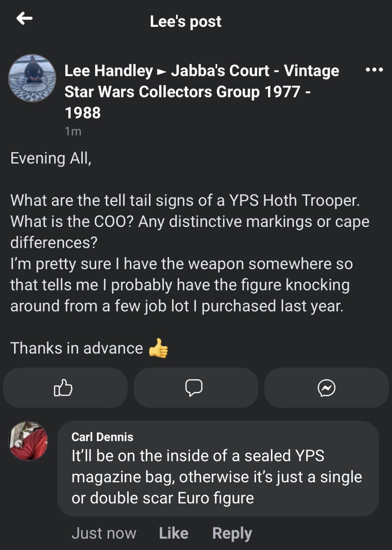Send post via Messenger icon
392x550 pixels.
click(326, 388)
